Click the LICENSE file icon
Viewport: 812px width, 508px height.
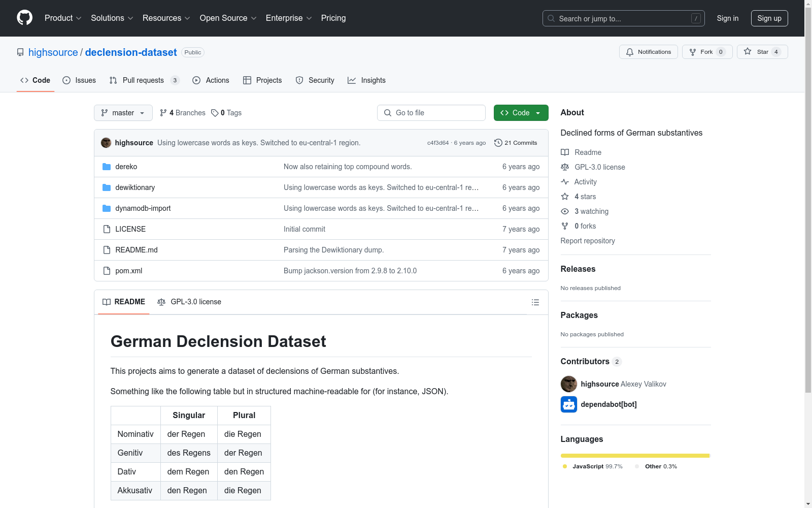tap(107, 229)
